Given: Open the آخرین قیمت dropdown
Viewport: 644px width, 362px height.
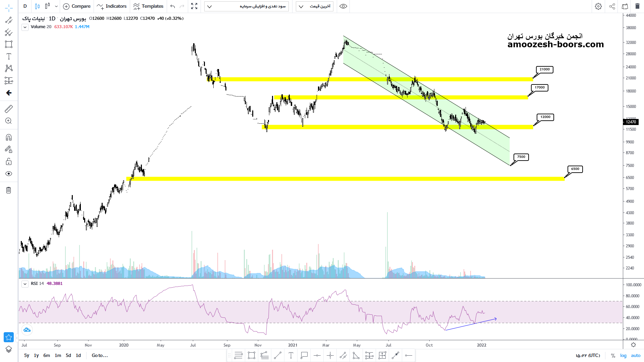Looking at the screenshot, I should (314, 6).
